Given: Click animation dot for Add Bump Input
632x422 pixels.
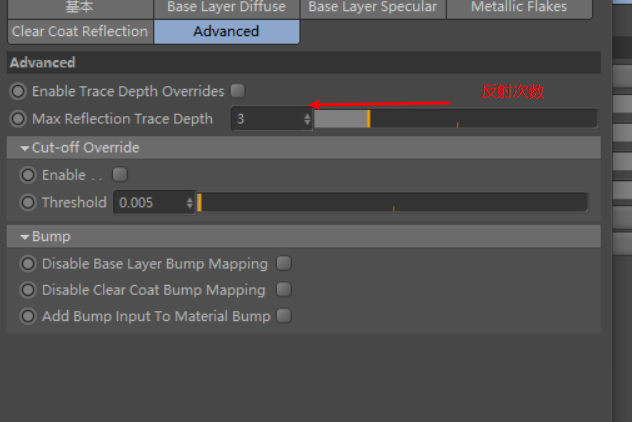Looking at the screenshot, I should click(x=28, y=316).
